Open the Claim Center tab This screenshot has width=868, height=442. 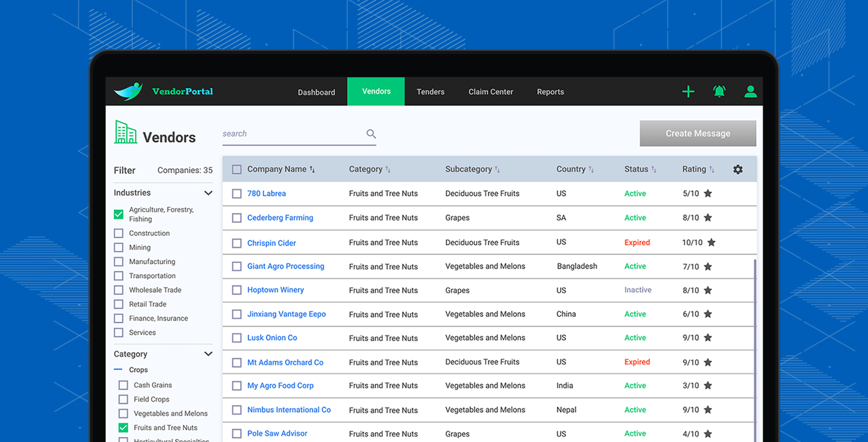tap(490, 92)
